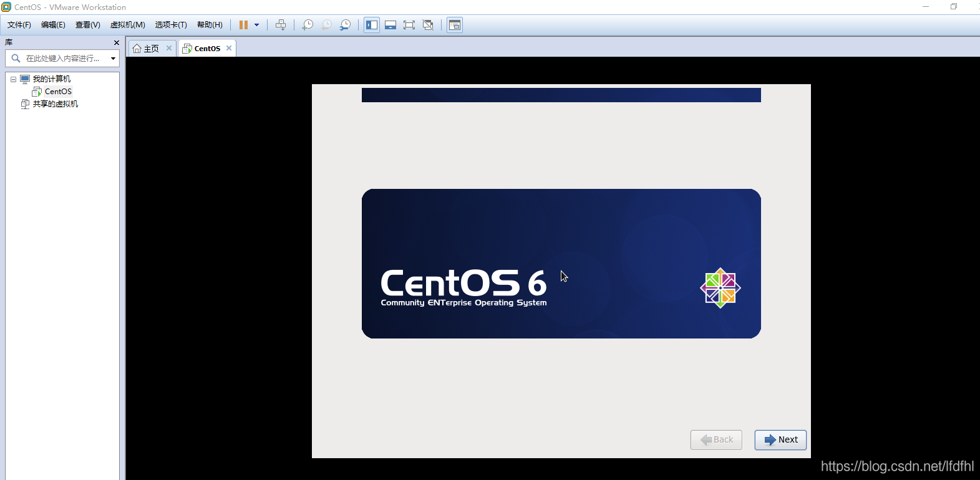Open the 文件(F) menu
The height and width of the screenshot is (480, 980).
19,25
